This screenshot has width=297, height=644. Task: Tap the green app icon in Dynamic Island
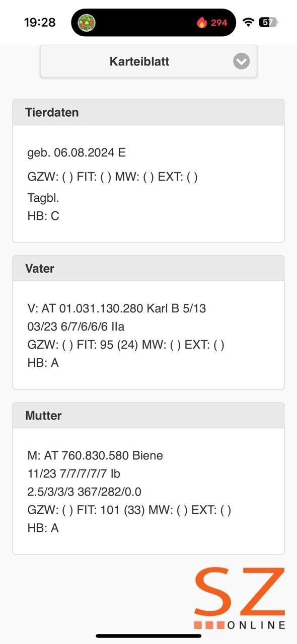[x=87, y=23]
